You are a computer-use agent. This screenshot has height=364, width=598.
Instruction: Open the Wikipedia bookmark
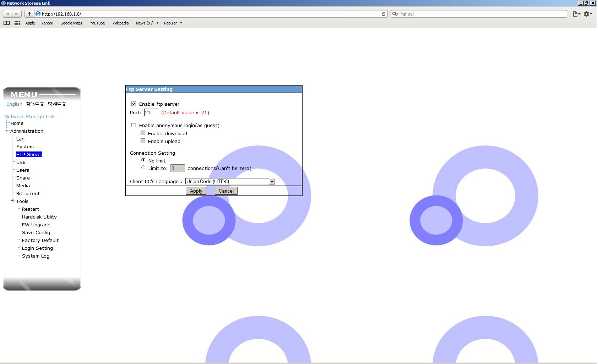121,23
